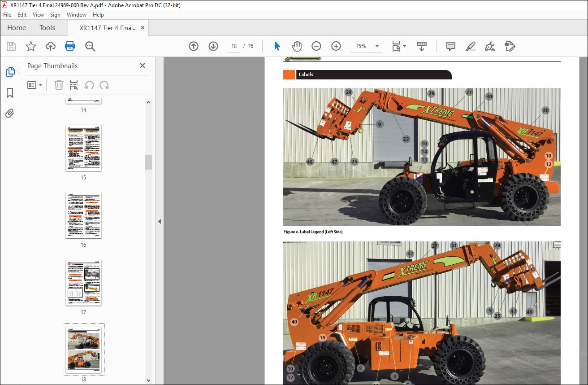Collapse the navigation pane with the arrow

pyautogui.click(x=159, y=221)
